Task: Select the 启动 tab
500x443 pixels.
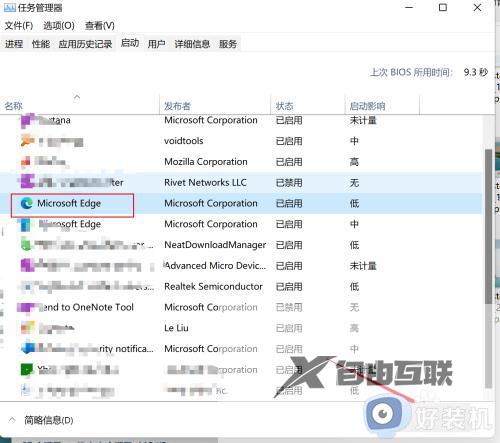Action: coord(130,43)
